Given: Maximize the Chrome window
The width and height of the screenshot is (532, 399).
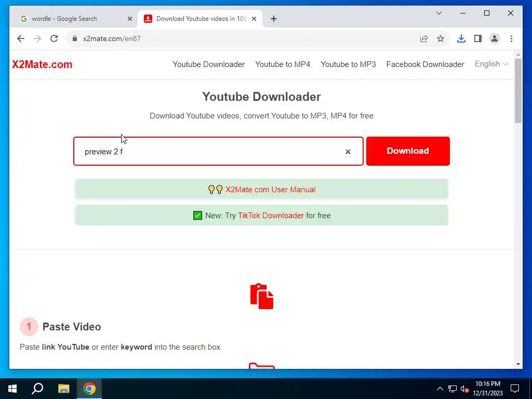Looking at the screenshot, I should pos(486,13).
